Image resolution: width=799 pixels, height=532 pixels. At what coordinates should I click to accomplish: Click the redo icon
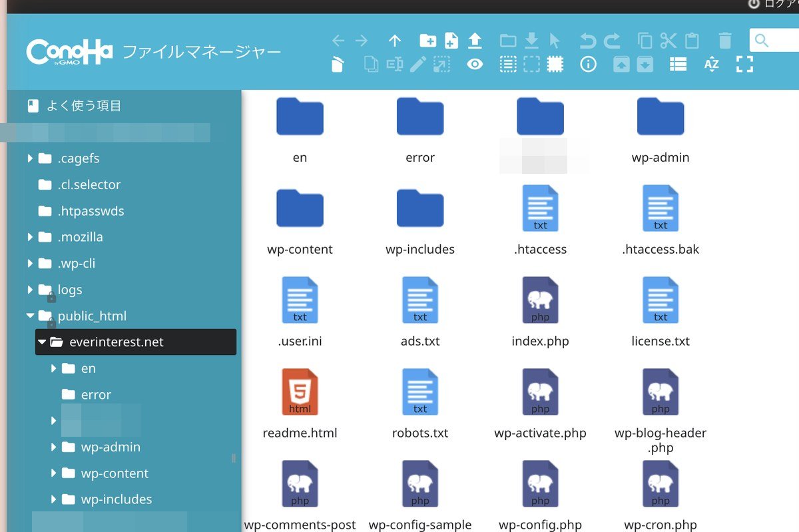click(x=612, y=41)
